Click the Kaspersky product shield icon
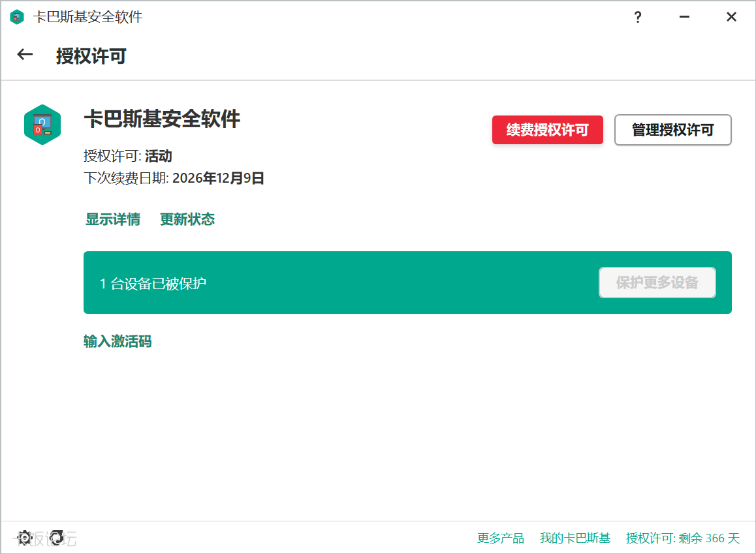Screen dimensions: 756x554 pyautogui.click(x=42, y=124)
